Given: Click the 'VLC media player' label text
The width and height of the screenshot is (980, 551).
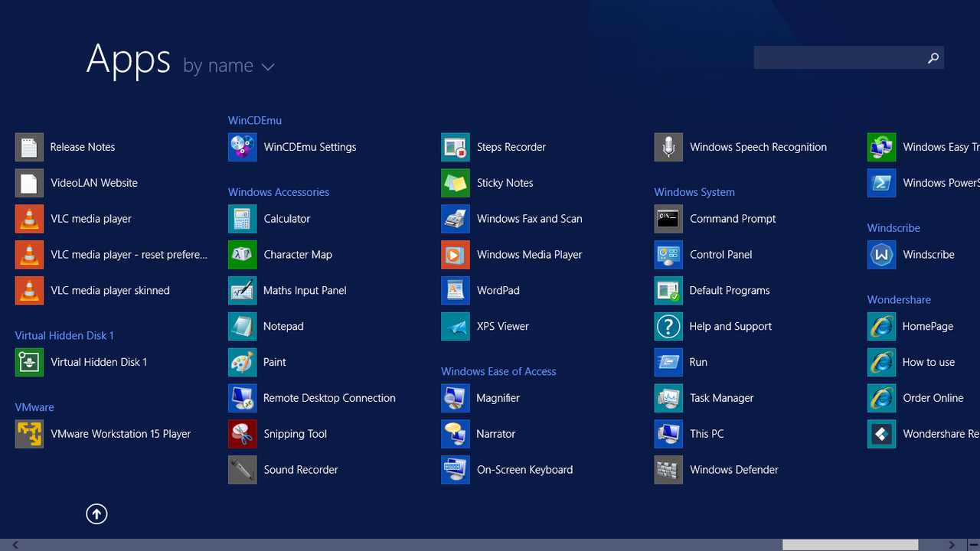Looking at the screenshot, I should tap(91, 219).
